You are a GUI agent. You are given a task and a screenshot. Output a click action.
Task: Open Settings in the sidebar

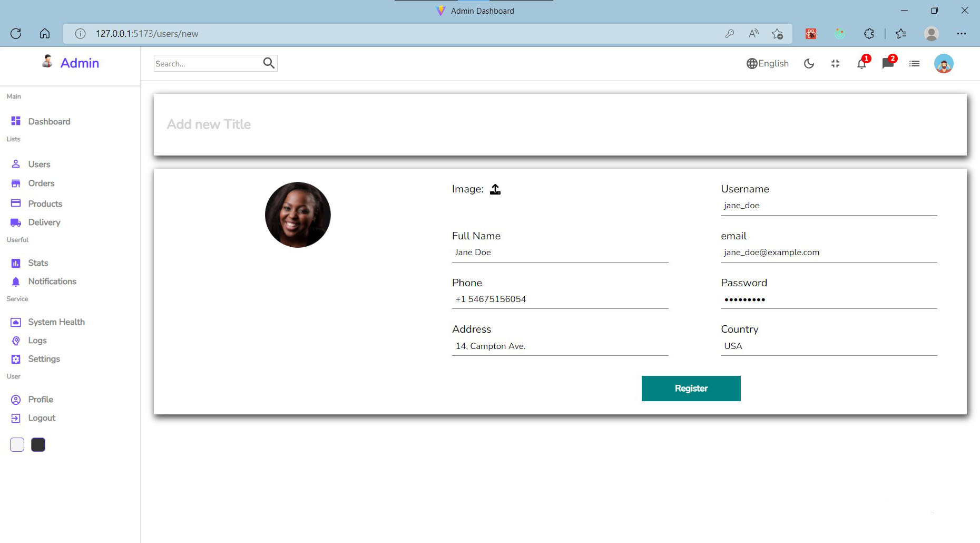pyautogui.click(x=35, y=358)
